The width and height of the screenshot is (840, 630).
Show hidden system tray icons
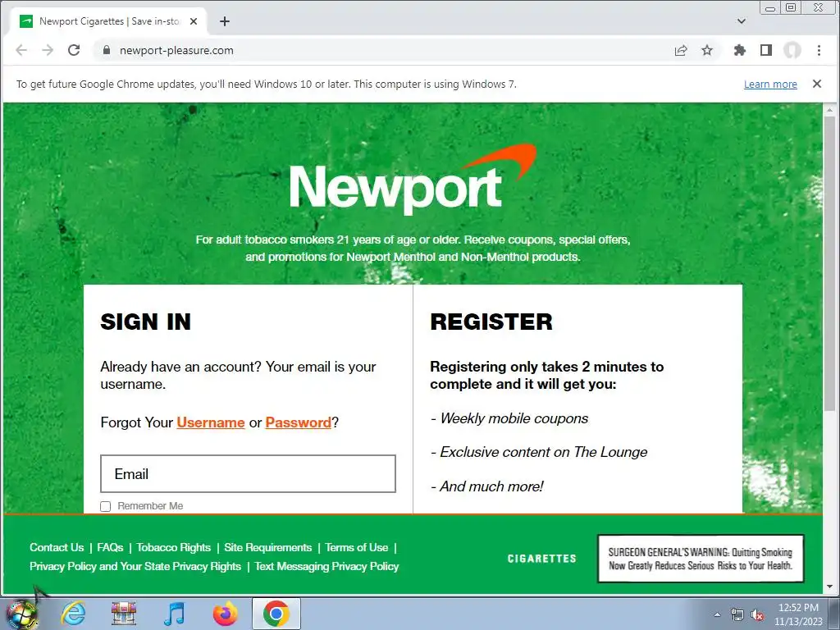tap(717, 614)
